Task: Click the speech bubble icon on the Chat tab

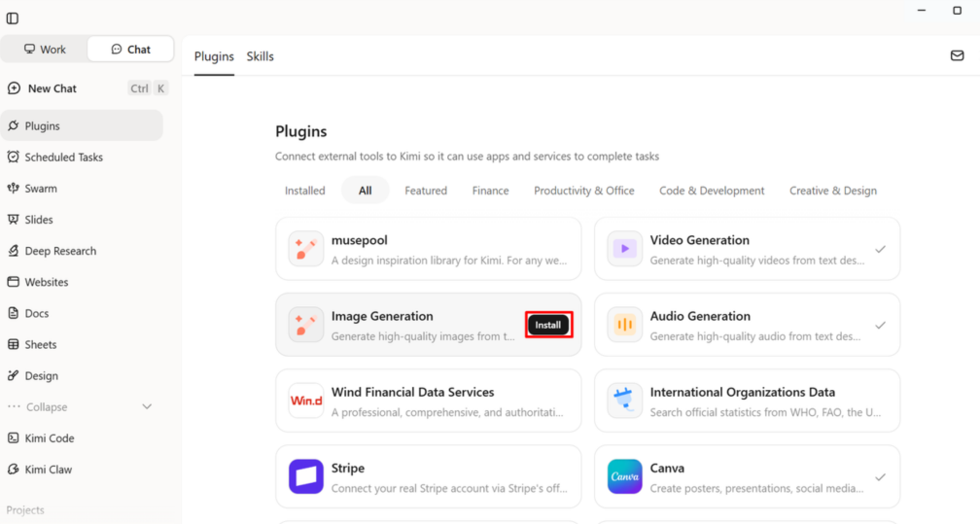Action: (117, 50)
